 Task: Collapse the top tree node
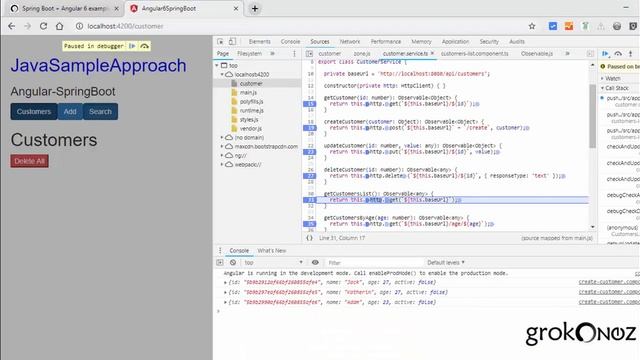coord(217,65)
